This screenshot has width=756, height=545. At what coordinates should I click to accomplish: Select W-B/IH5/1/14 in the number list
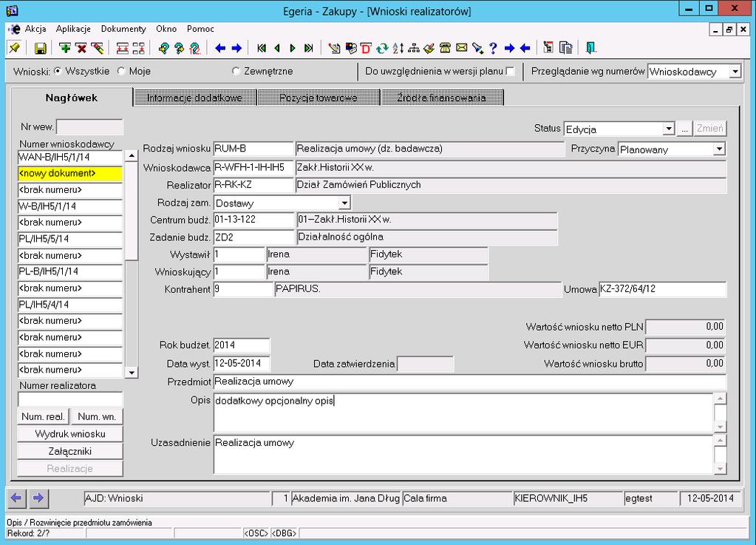[70, 206]
